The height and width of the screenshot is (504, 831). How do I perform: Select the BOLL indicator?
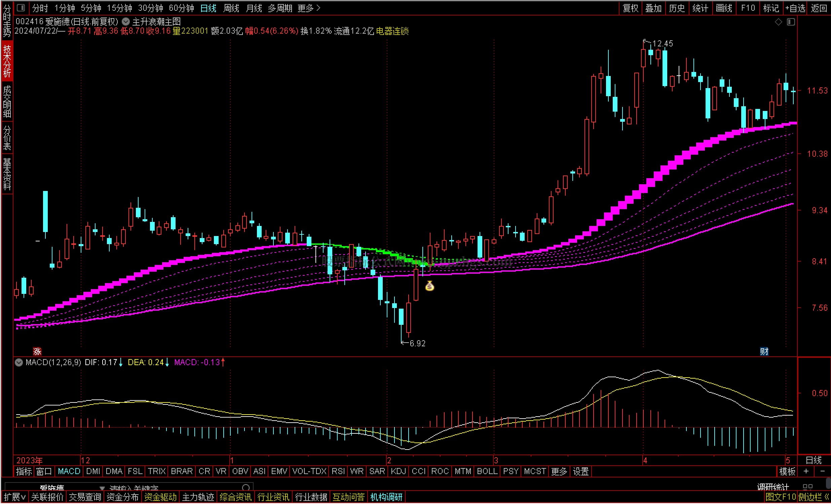pyautogui.click(x=487, y=471)
